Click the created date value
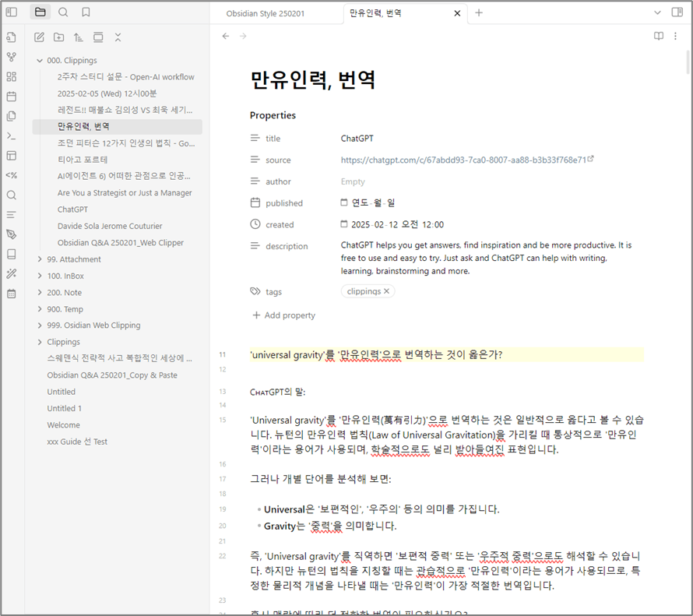693x616 pixels. (397, 224)
